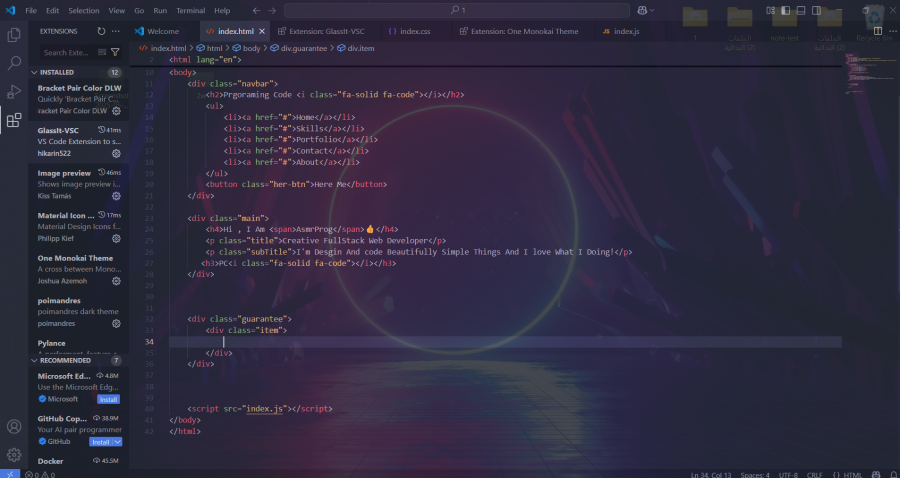900x478 pixels.
Task: Collapse the RECOMMENDED extensions section
Action: coord(34,360)
